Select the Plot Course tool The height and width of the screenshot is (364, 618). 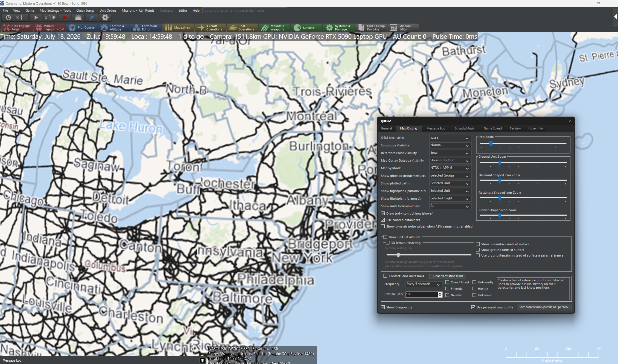point(82,28)
